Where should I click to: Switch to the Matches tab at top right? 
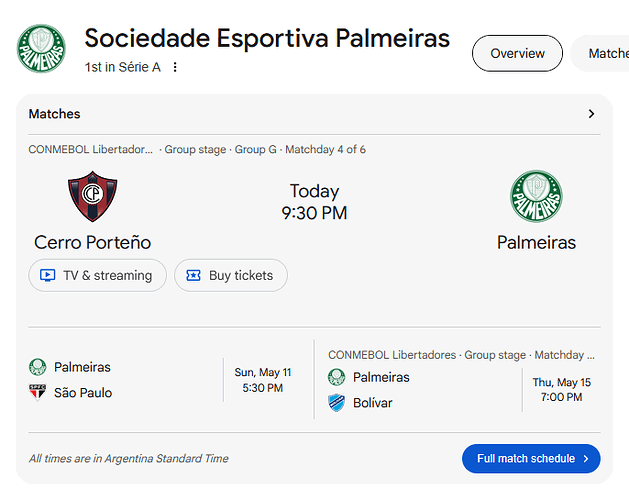(602, 53)
